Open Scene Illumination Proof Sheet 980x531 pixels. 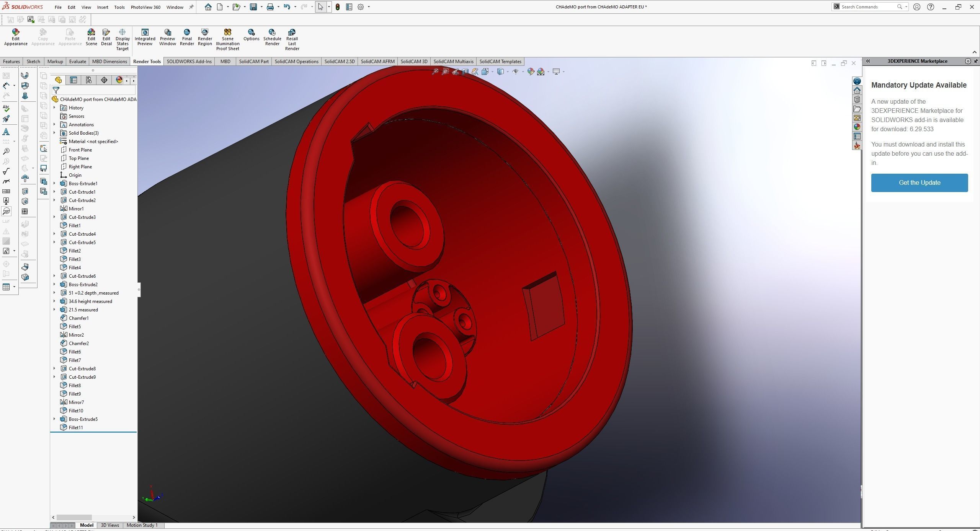(228, 39)
